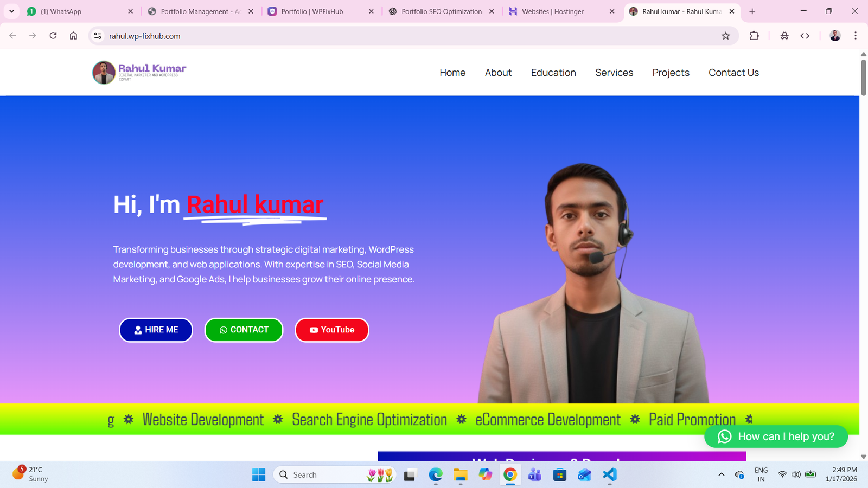
Task: Click the browser home icon
Action: 73,36
